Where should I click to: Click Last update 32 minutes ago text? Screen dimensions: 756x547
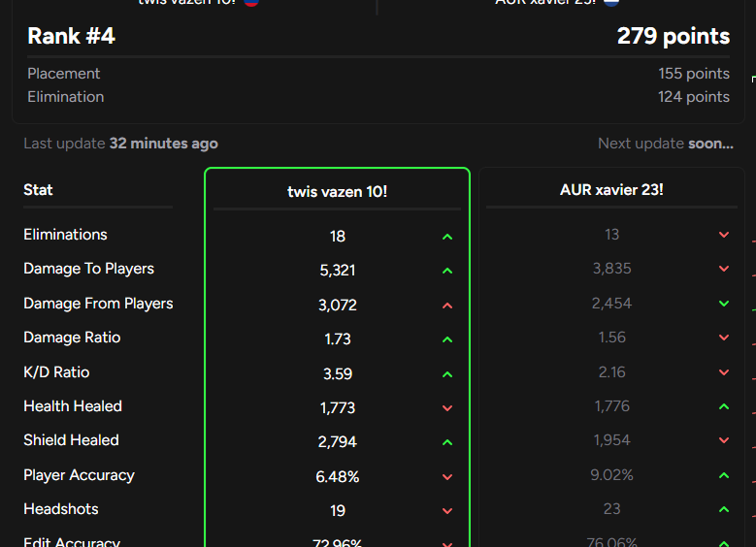point(120,144)
